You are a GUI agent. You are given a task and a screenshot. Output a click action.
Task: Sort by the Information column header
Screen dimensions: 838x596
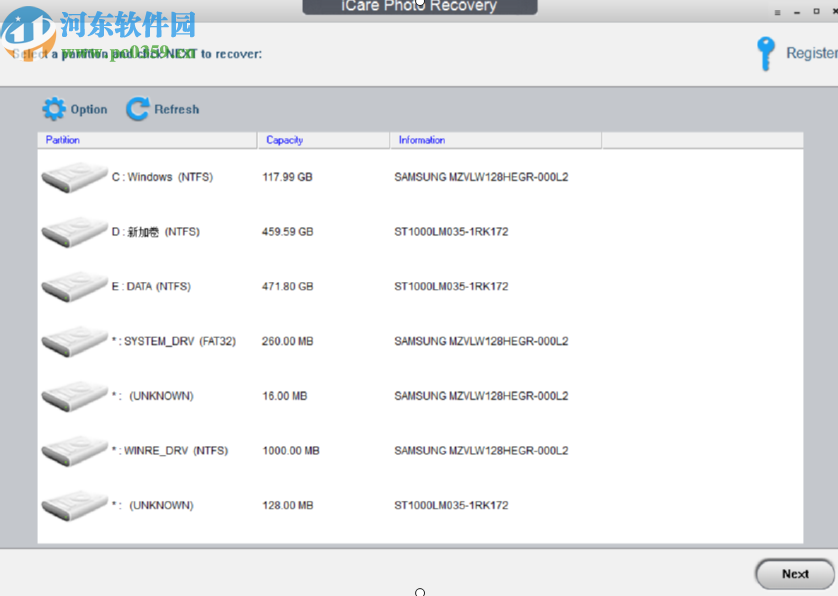pyautogui.click(x=496, y=140)
